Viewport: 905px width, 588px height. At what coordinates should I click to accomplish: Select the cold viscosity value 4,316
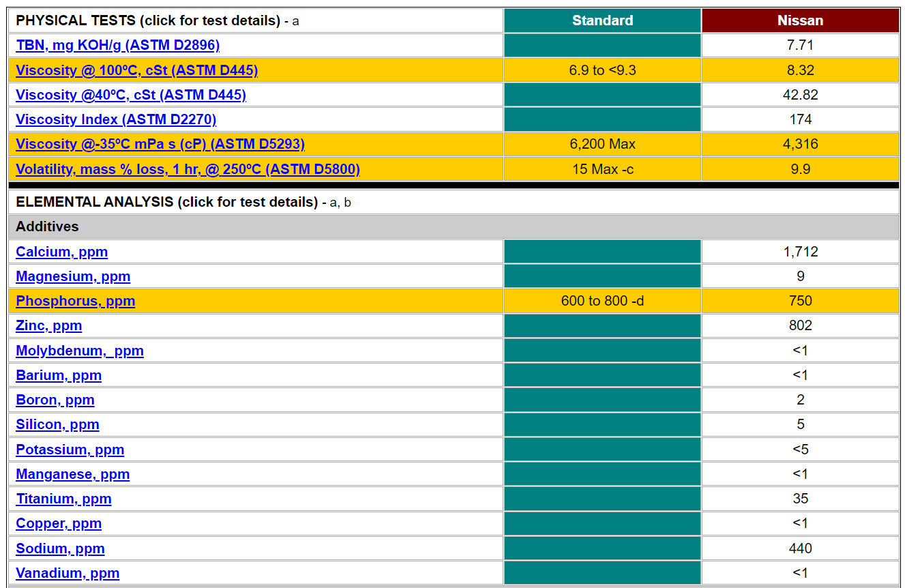[800, 143]
